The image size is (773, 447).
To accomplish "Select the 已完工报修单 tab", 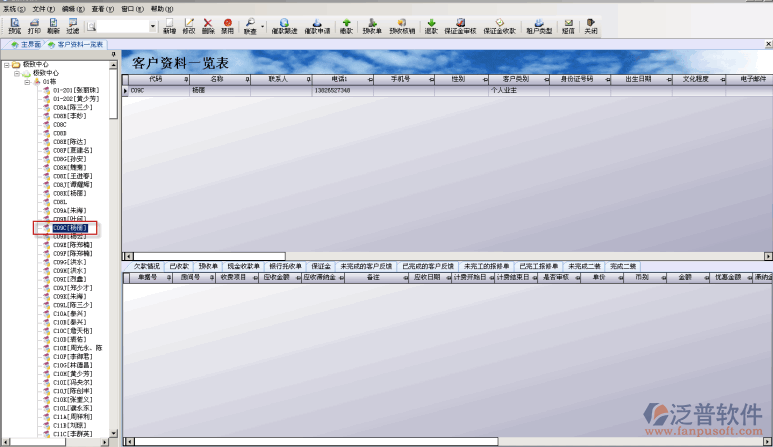I will pyautogui.click(x=538, y=266).
